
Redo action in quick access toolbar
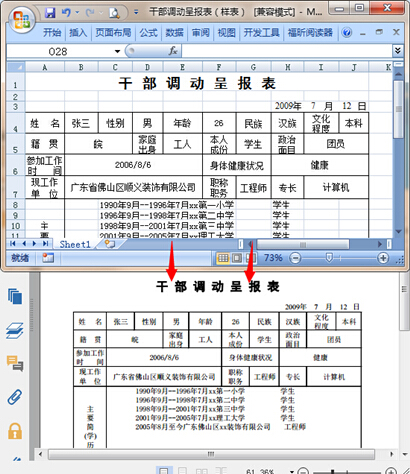click(90, 13)
